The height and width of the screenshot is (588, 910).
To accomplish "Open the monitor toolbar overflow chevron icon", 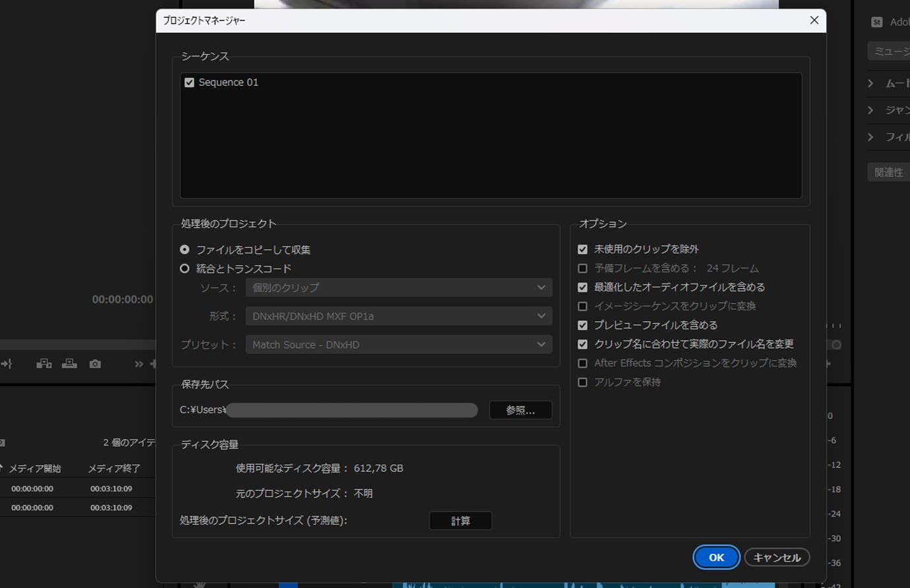I will point(138,363).
